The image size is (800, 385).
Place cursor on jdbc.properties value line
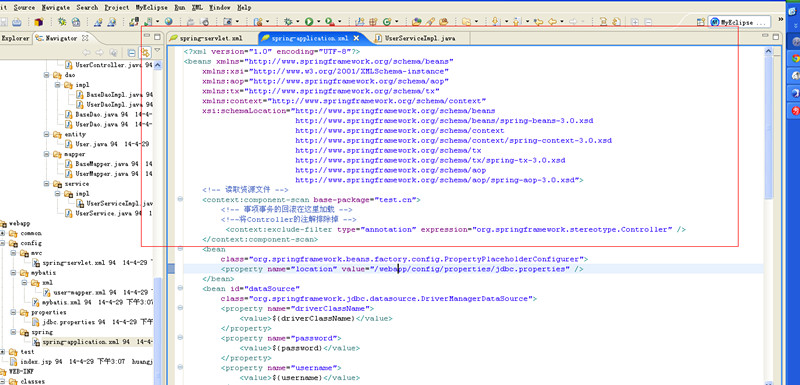[402, 269]
